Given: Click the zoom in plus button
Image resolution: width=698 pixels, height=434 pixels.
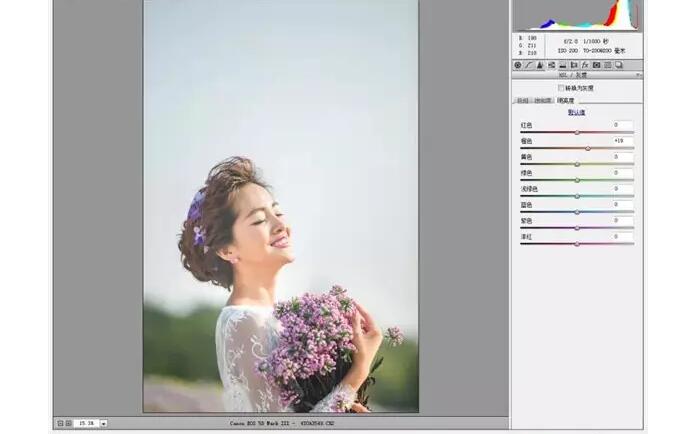Looking at the screenshot, I should (68, 423).
